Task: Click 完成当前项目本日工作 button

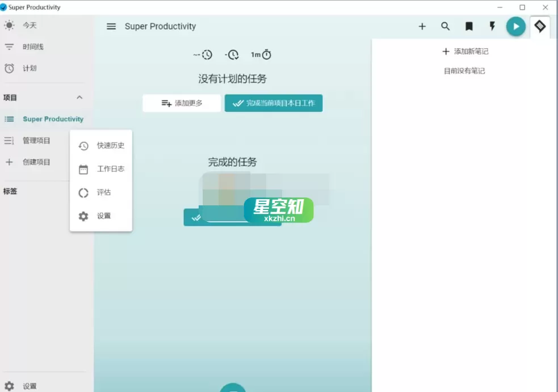Action: click(x=274, y=103)
